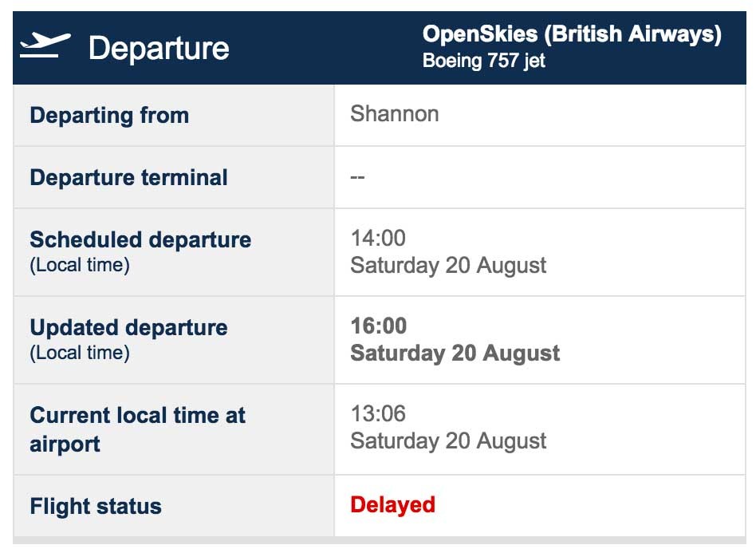Click the Shannon airport value
The height and width of the screenshot is (549, 756).
[x=395, y=114]
